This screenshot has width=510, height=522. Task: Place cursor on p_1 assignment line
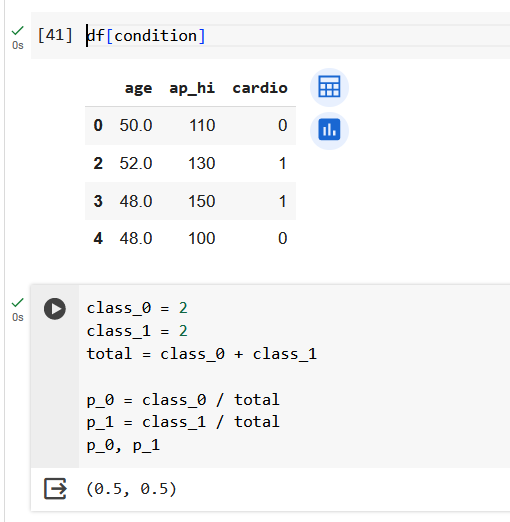pos(183,422)
